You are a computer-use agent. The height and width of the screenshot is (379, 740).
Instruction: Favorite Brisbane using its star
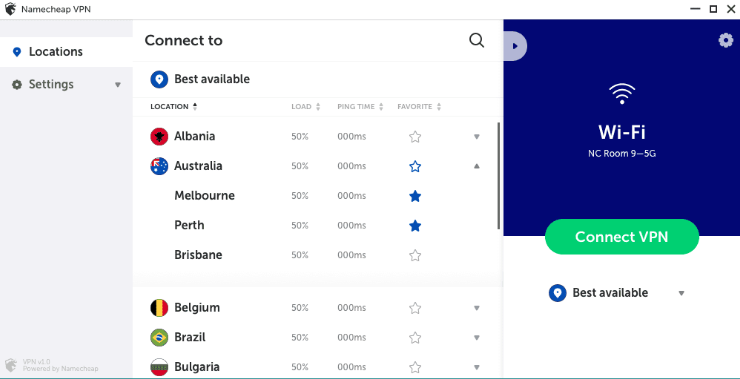pos(415,255)
